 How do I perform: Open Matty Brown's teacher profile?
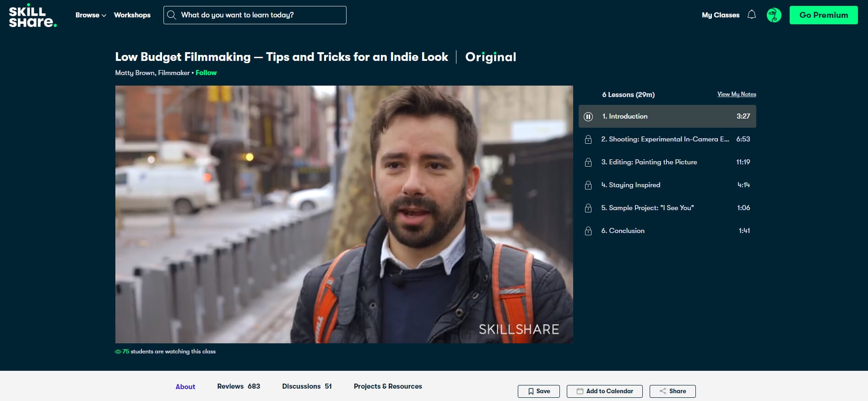pos(152,73)
